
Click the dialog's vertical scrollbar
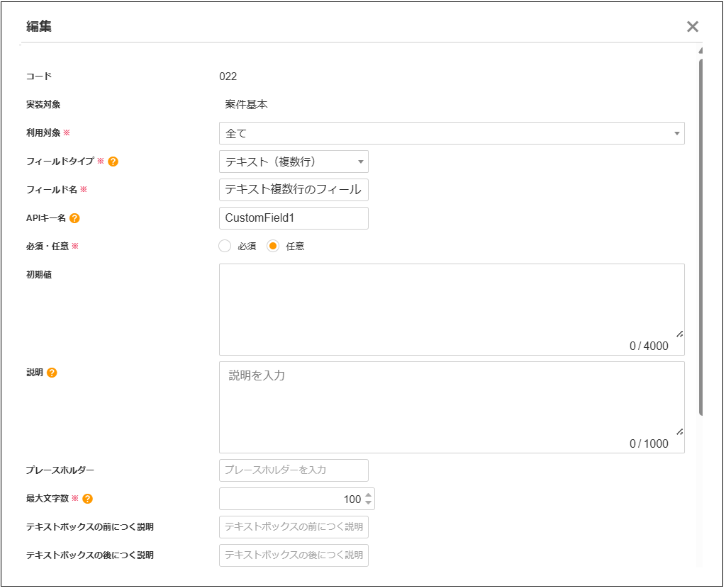700,234
